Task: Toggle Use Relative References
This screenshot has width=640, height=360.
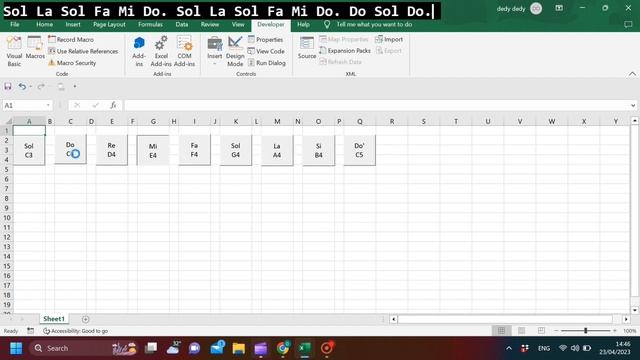Action: (x=83, y=51)
